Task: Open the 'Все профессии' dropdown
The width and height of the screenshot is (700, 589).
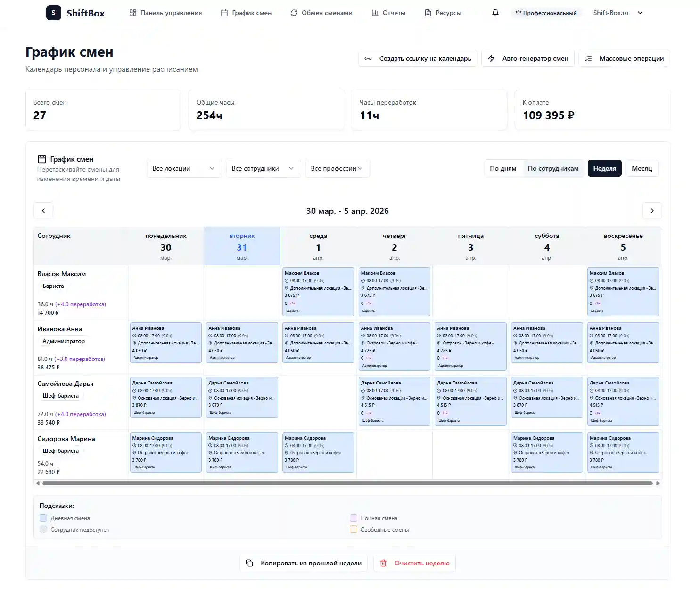Action: click(337, 168)
